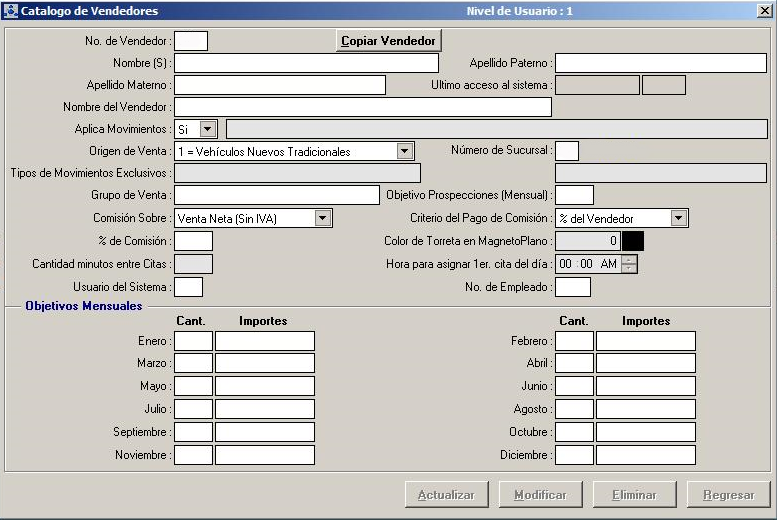The height and width of the screenshot is (520, 777).
Task: Close the Catalogo de Vendedores window
Action: click(764, 11)
